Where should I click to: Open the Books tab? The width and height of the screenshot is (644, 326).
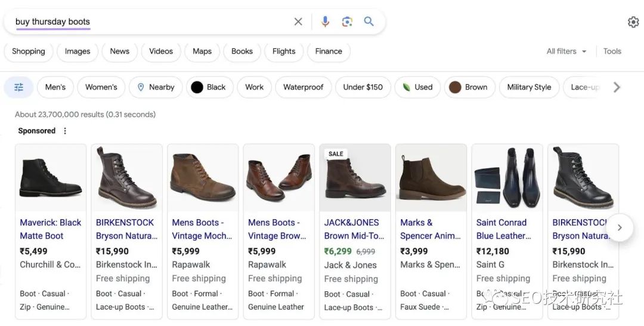pos(242,51)
